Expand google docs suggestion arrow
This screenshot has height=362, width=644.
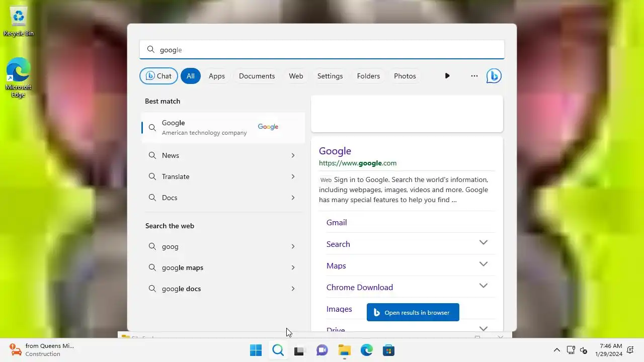[x=293, y=289]
